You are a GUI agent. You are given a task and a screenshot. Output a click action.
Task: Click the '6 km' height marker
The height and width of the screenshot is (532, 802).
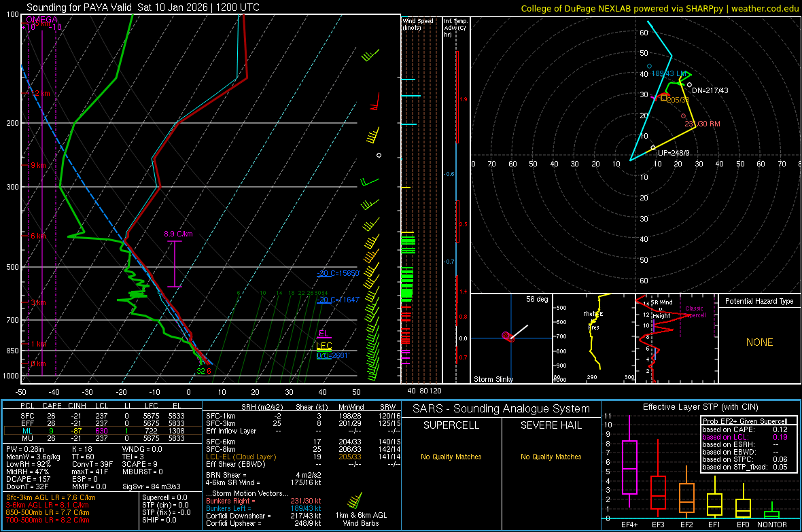38,236
